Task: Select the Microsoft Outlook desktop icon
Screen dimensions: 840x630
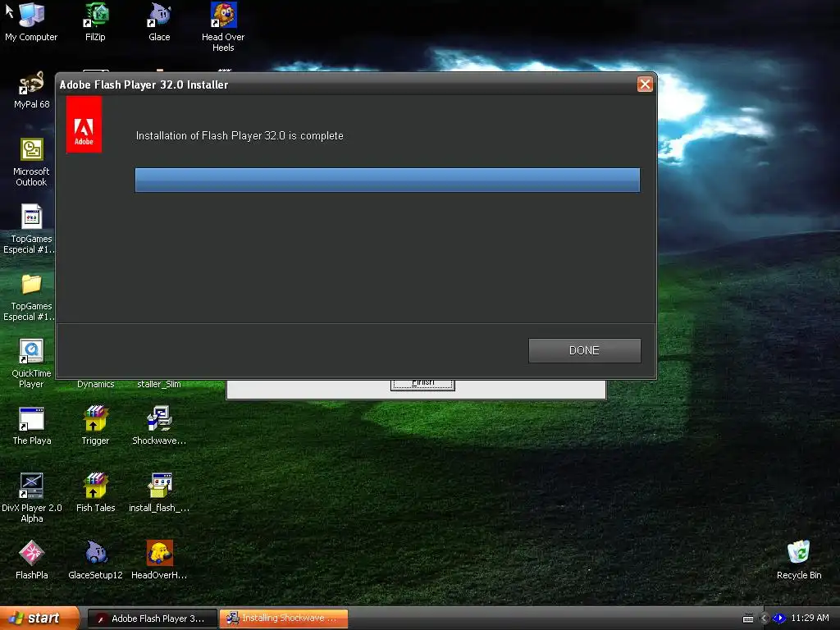Action: pyautogui.click(x=32, y=162)
